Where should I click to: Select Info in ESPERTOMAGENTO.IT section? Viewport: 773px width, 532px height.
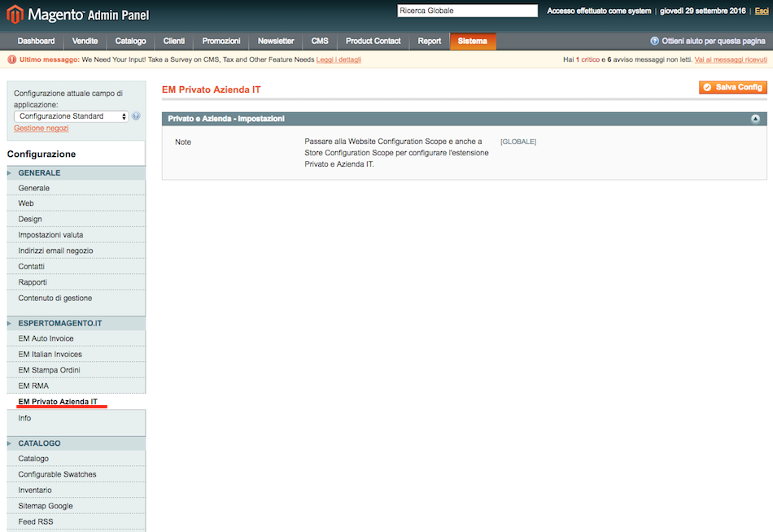pyautogui.click(x=76, y=418)
